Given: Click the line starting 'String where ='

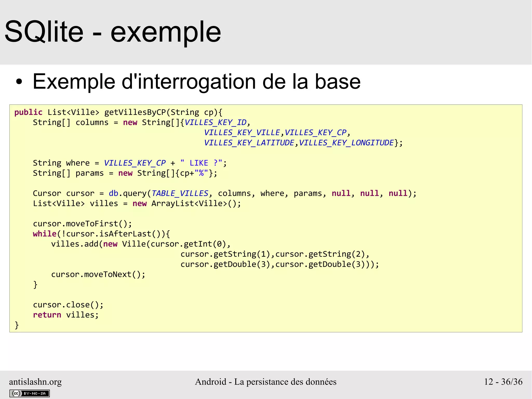Looking at the screenshot, I should (130, 163).
